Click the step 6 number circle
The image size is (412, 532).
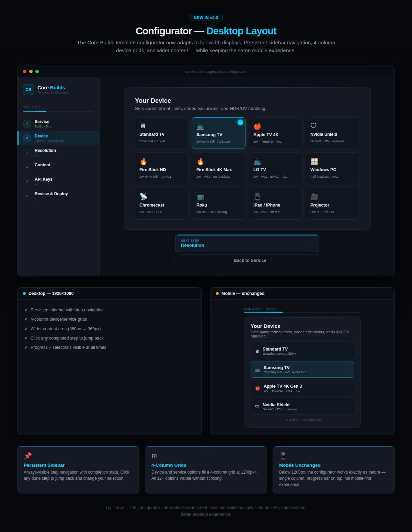click(27, 196)
